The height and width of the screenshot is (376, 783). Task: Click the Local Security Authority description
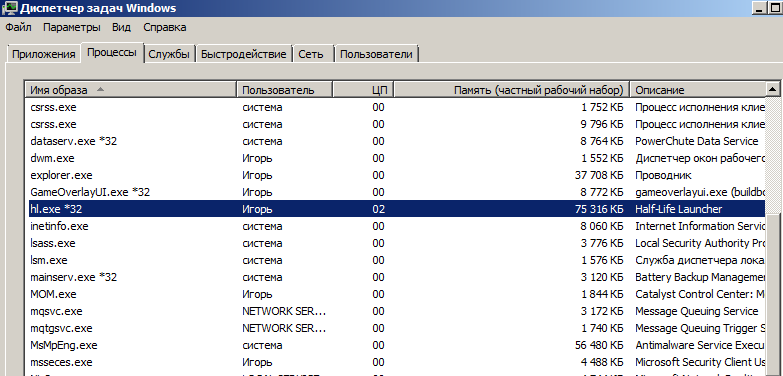point(700,243)
